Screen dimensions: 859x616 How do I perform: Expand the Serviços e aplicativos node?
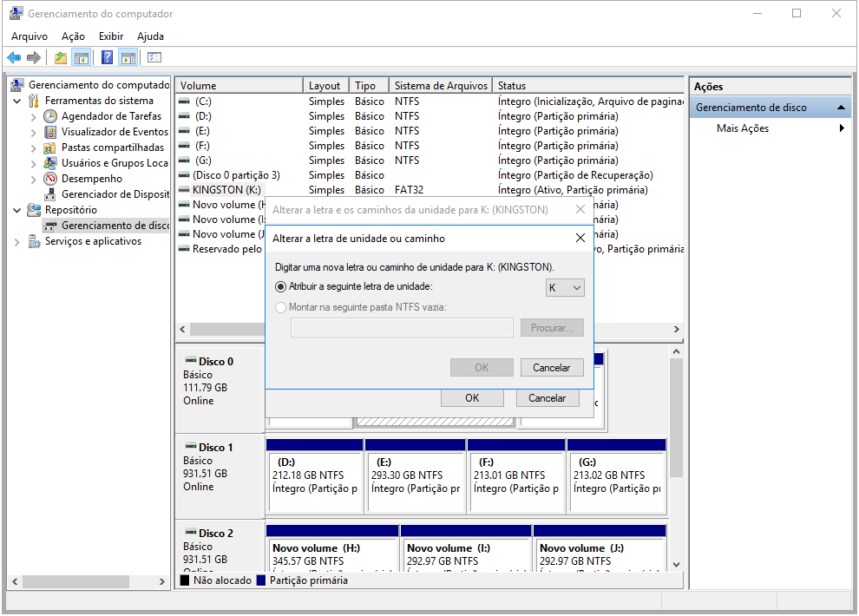click(17, 241)
